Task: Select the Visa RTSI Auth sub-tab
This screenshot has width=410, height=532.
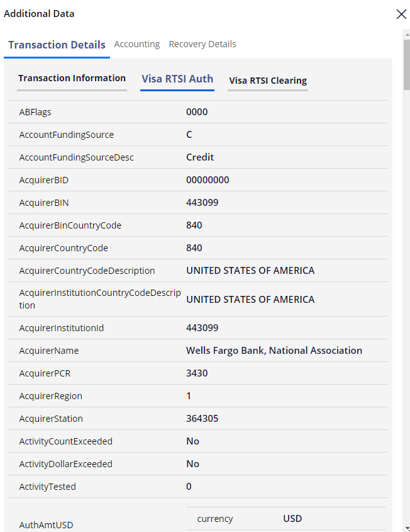Action: coord(177,79)
